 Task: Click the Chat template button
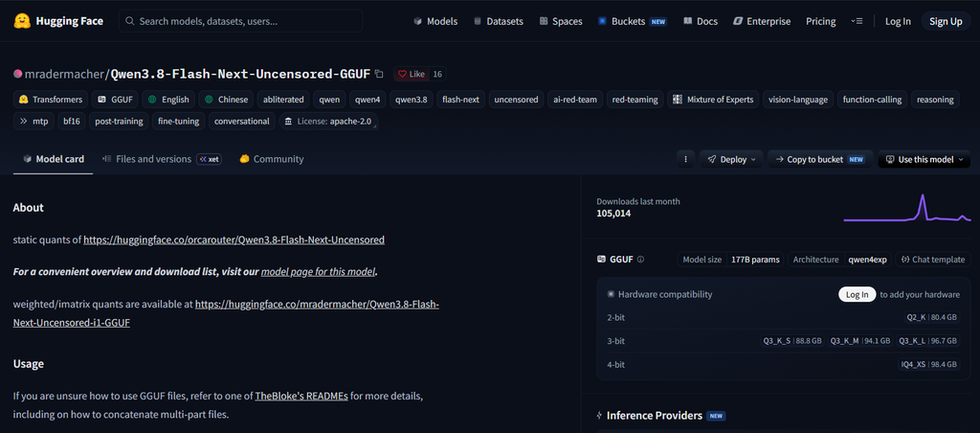click(933, 259)
